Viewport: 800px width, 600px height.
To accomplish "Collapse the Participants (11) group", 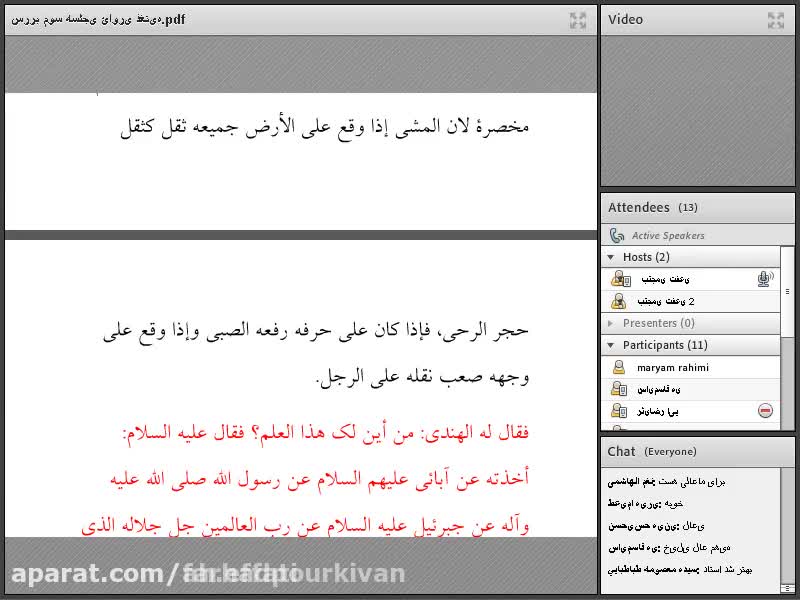I will 611,345.
